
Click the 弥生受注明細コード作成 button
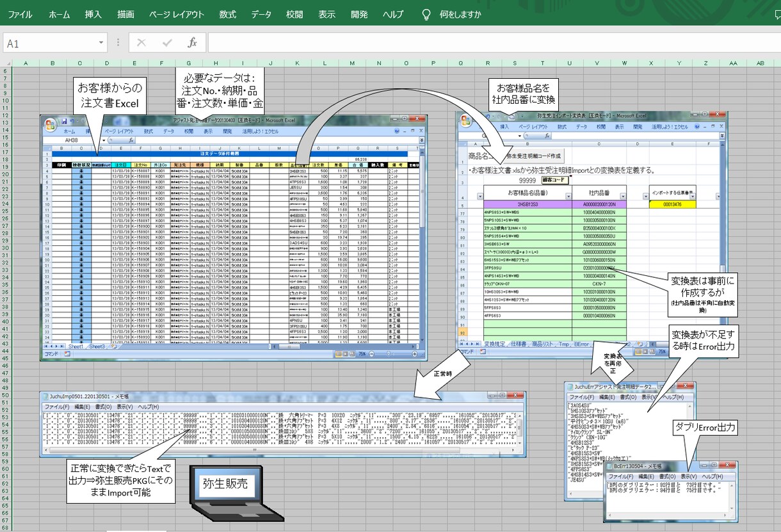coord(533,156)
